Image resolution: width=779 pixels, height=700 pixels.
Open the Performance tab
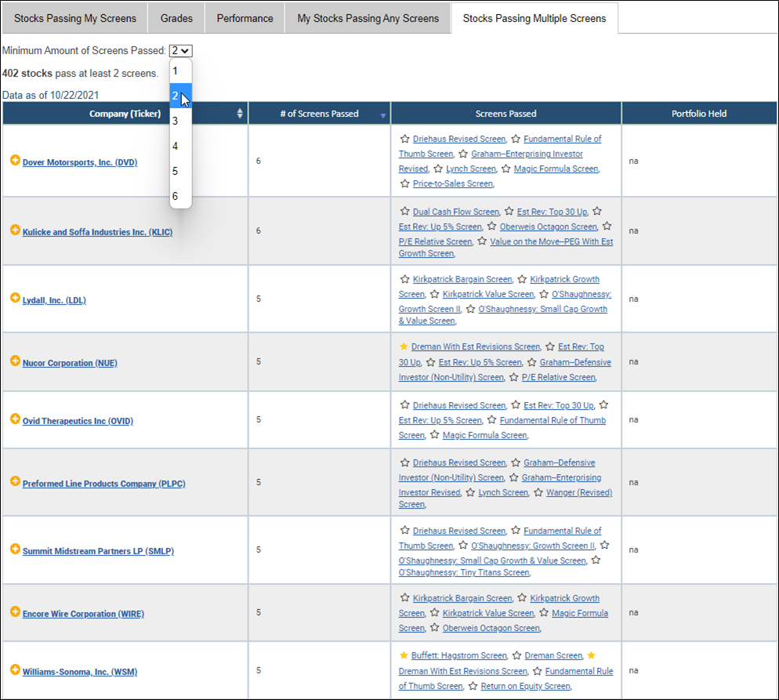pos(245,18)
